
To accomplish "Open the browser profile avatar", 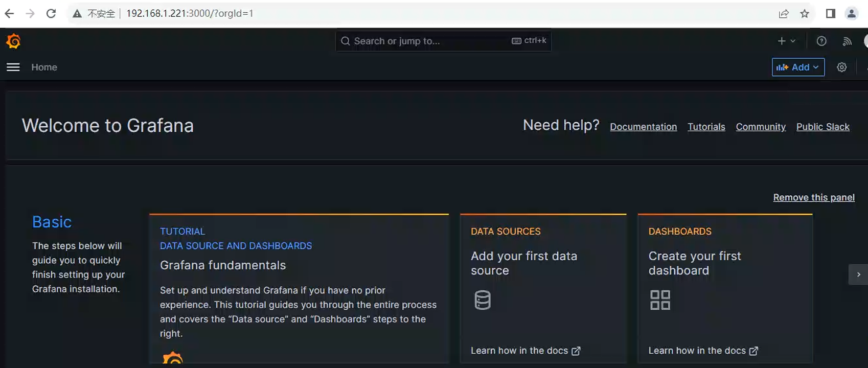I will click(x=852, y=14).
